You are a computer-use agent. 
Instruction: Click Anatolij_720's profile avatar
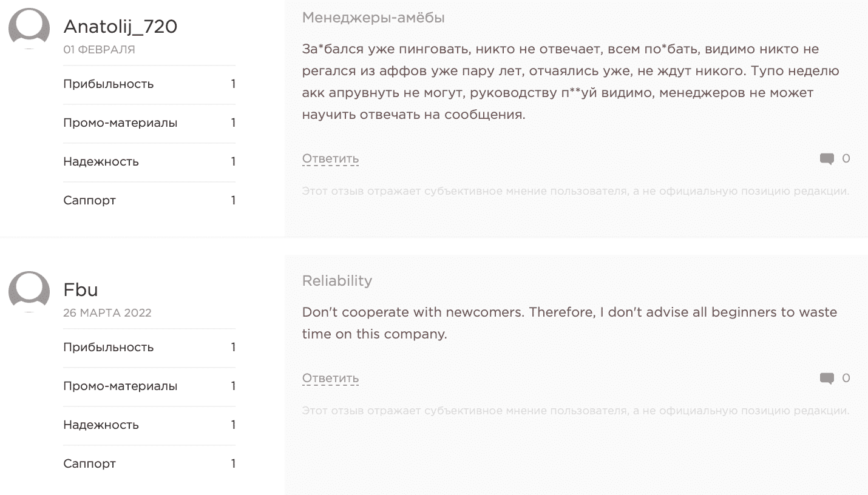click(29, 28)
